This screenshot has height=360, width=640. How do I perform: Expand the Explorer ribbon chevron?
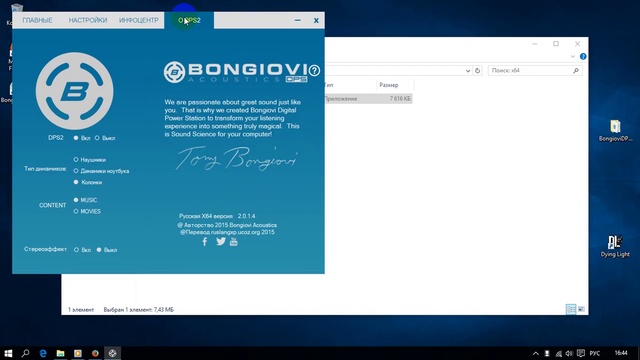pyautogui.click(x=573, y=56)
